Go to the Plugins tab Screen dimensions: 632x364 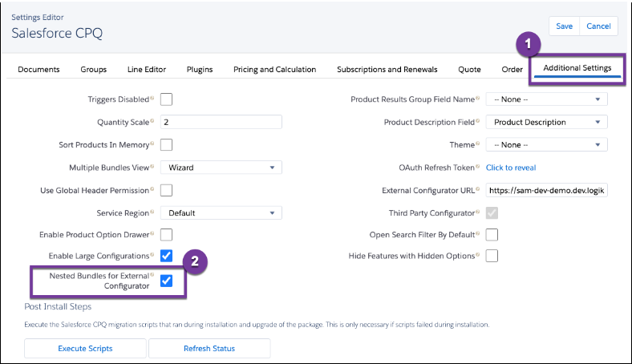pos(200,69)
